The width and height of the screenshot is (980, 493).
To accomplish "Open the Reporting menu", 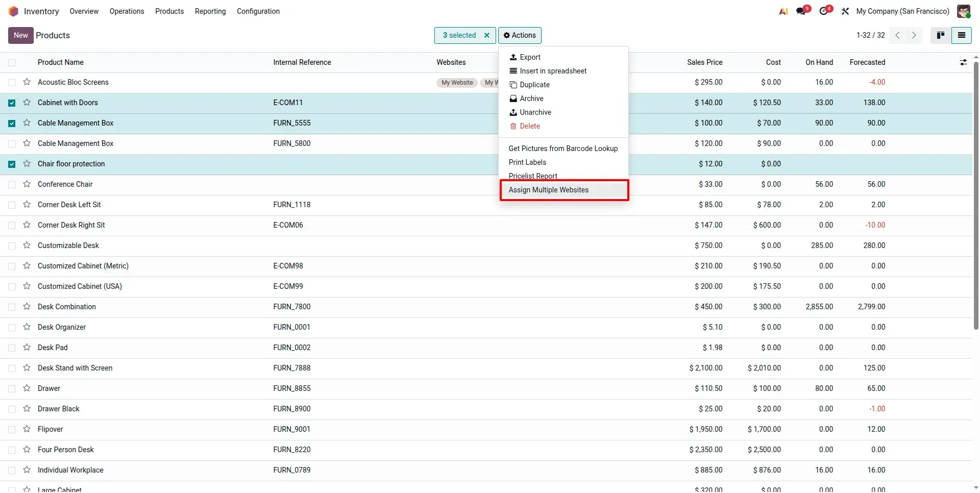I will (210, 11).
